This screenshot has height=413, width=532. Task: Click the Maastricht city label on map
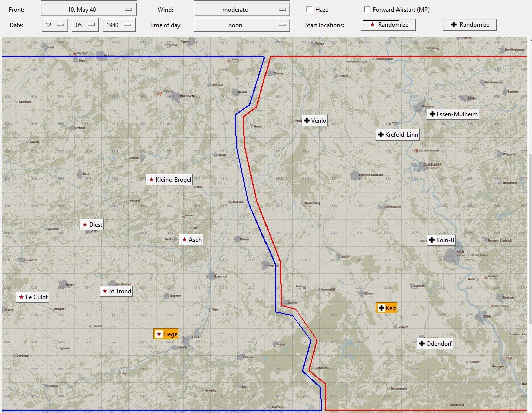tap(220, 276)
